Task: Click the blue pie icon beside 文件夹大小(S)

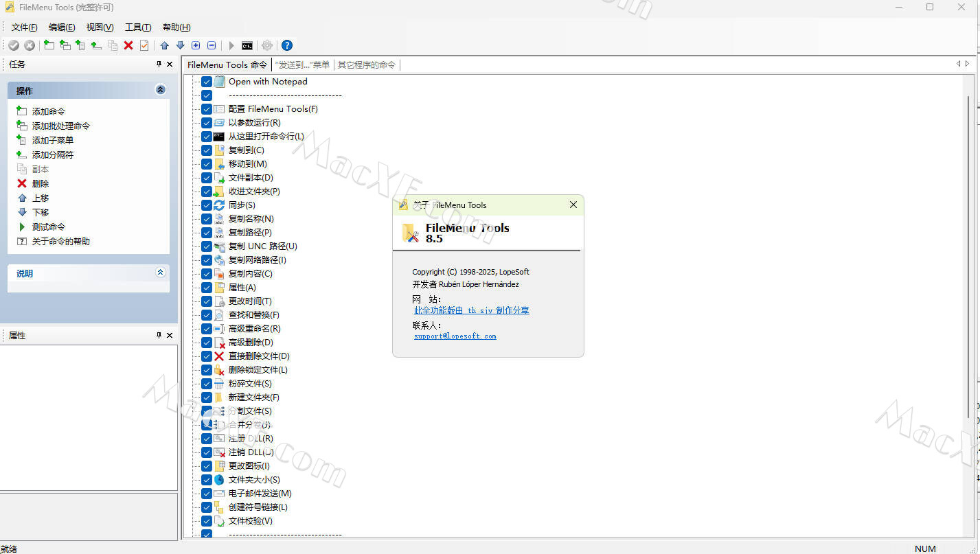Action: [x=219, y=480]
